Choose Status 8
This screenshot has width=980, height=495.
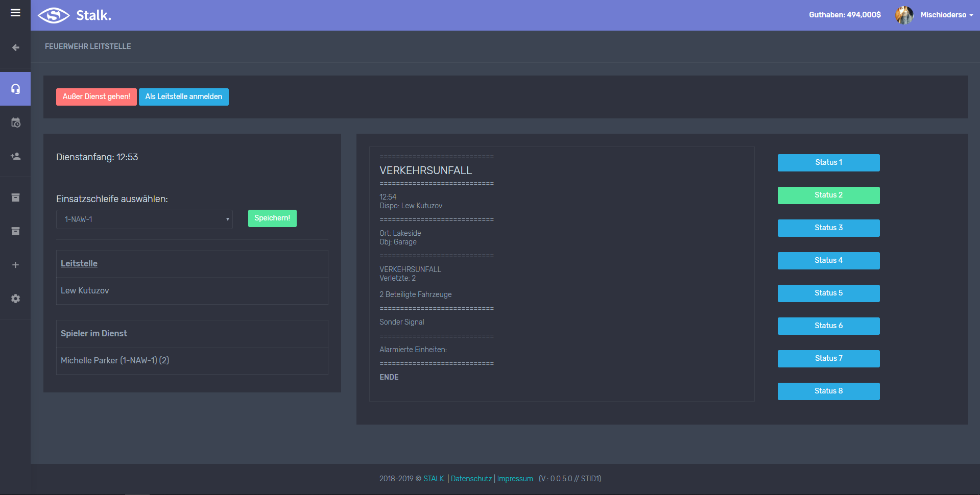click(x=828, y=391)
